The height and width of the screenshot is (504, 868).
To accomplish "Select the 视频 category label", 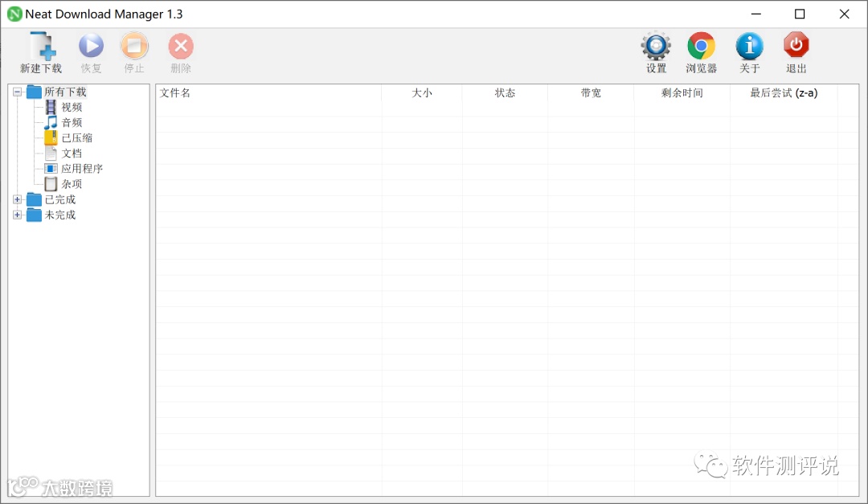I will 72,107.
